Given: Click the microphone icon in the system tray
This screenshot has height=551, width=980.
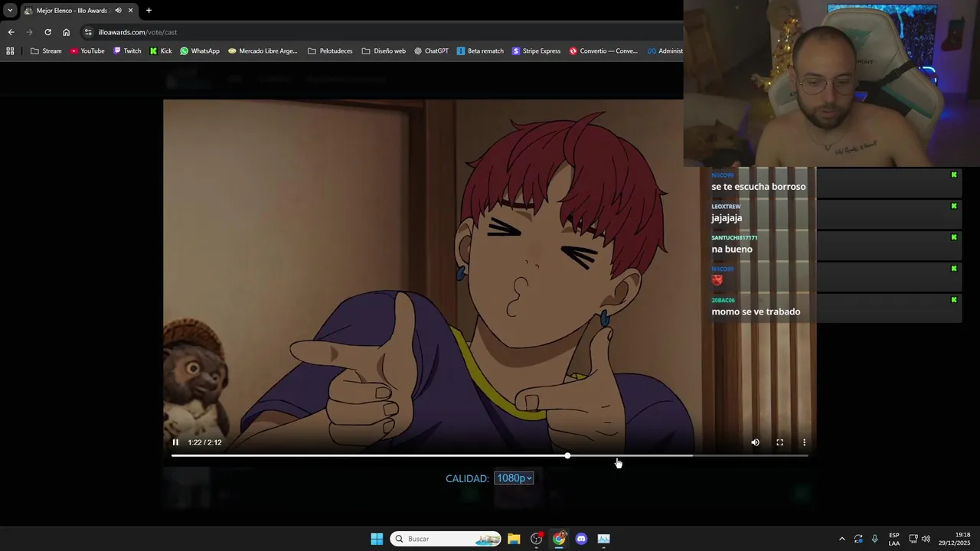Looking at the screenshot, I should pos(875,539).
